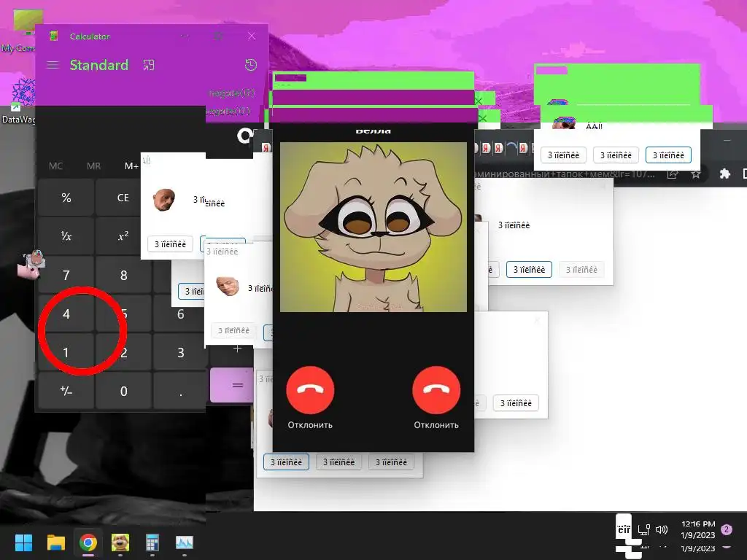747x560 pixels.
Task: Click the reciprocal 1/x key
Action: [x=66, y=236]
